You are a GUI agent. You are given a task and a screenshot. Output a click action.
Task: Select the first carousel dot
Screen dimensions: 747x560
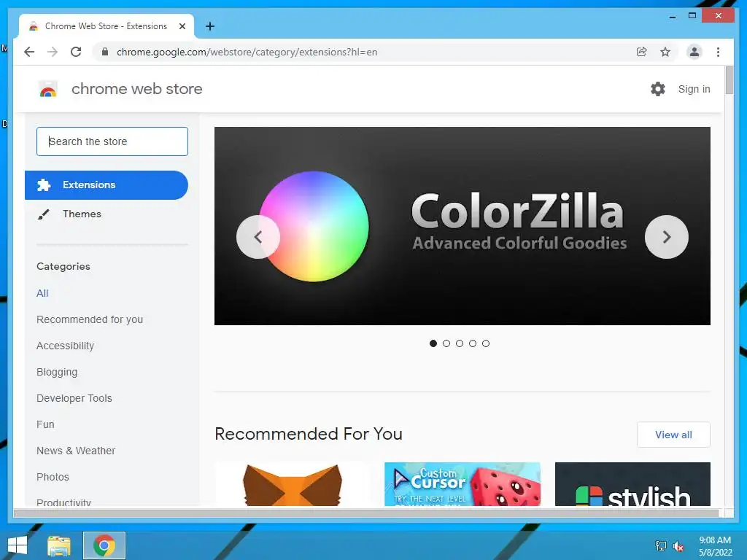coord(433,343)
